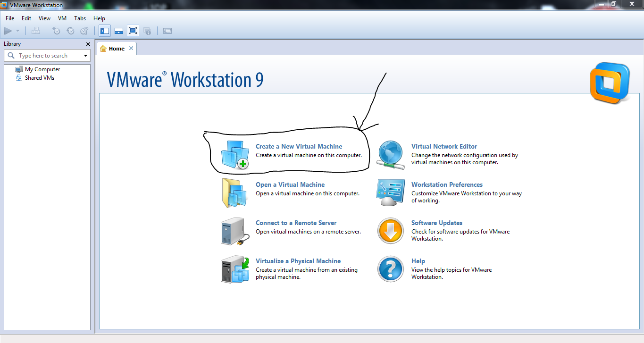The image size is (644, 343).
Task: Open the File menu
Action: 10,18
